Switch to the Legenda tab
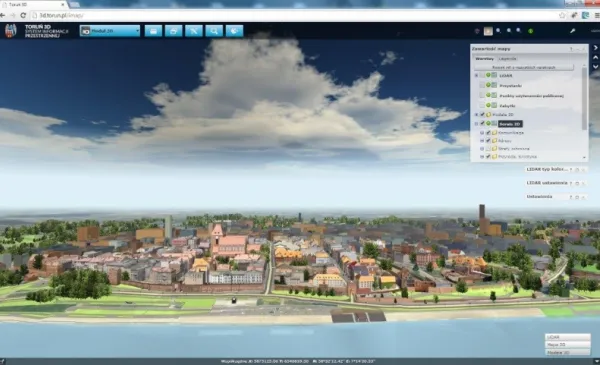This screenshot has height=365, width=600. tap(507, 59)
